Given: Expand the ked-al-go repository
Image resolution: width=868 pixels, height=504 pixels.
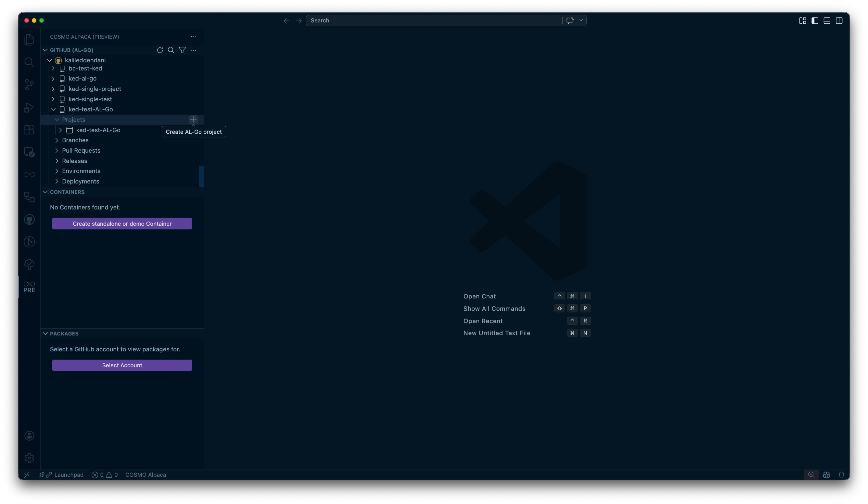Looking at the screenshot, I should (53, 79).
